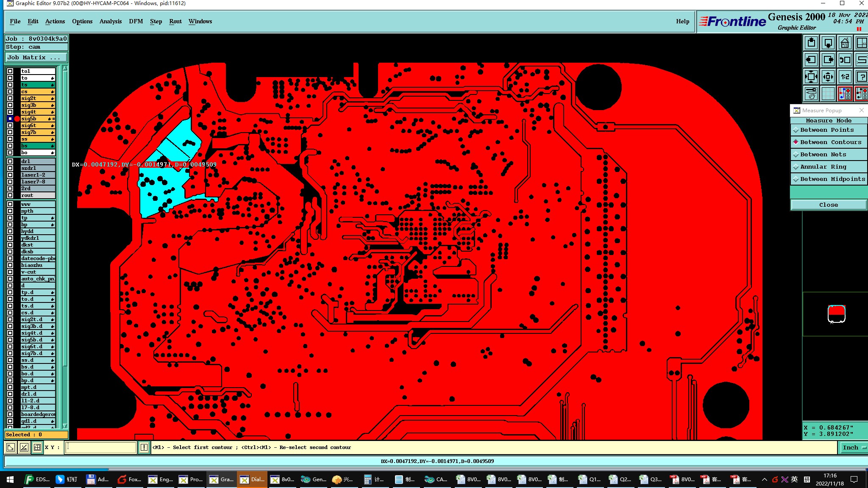This screenshot has height=488, width=868.
Task: Toggle the grid display icon
Action: click(x=828, y=94)
